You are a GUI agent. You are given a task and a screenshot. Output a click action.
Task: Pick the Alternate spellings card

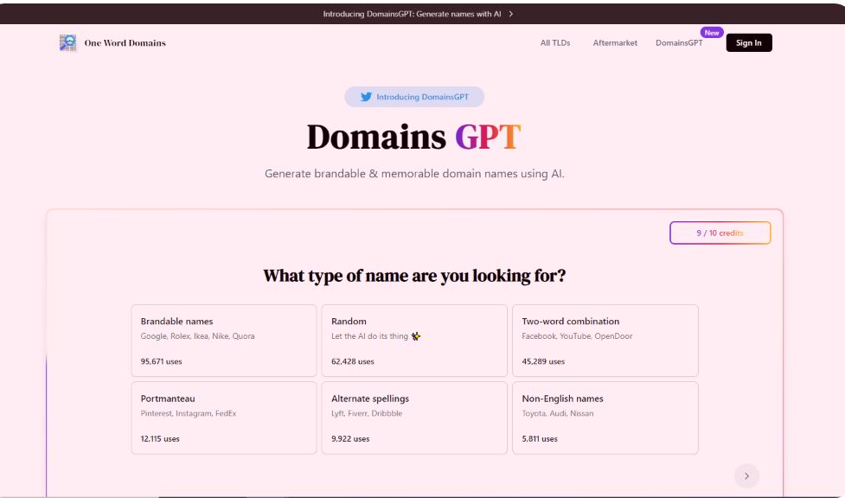coord(414,418)
